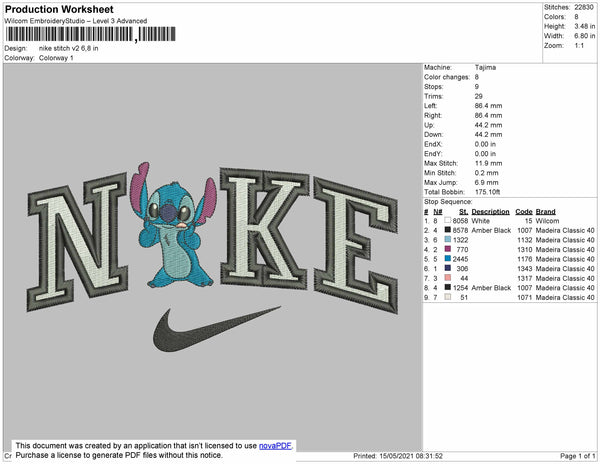Screen dimensions: 600x464
Task: Click the Left measurement label
Action: [x=430, y=106]
